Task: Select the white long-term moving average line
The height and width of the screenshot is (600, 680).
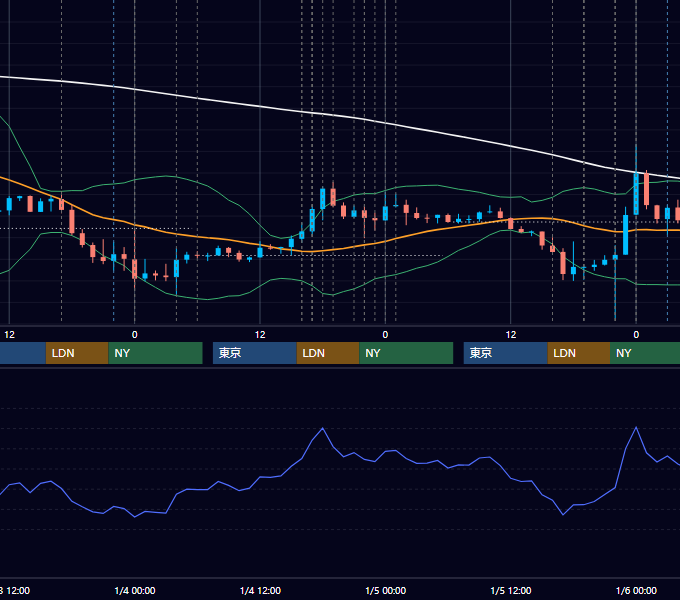Action: click(x=340, y=116)
